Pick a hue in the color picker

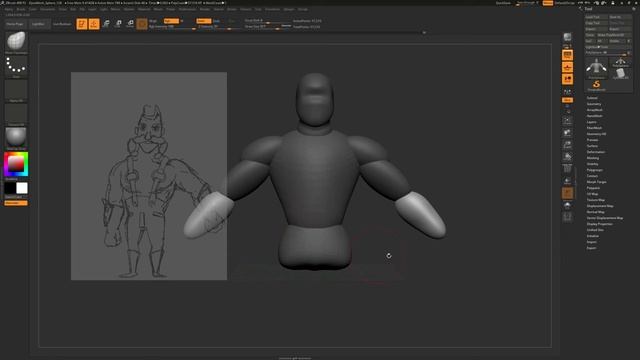coord(16,164)
